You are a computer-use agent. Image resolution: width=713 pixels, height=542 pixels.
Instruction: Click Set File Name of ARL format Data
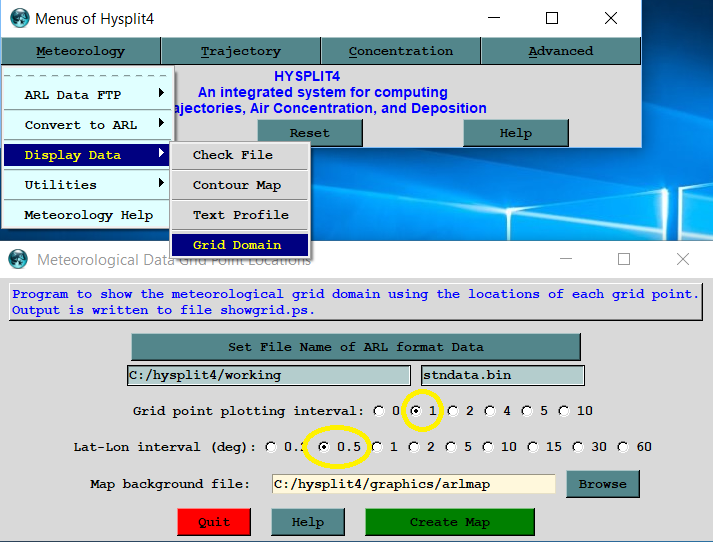(x=355, y=347)
